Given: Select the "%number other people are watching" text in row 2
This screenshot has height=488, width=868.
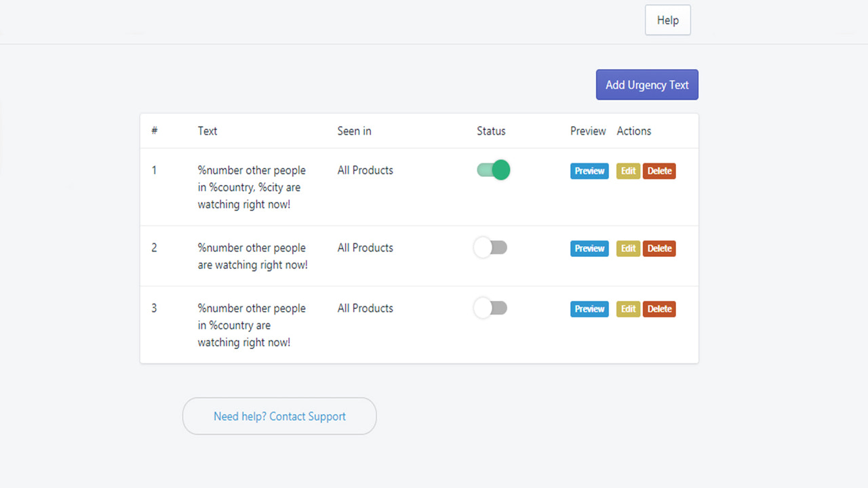Looking at the screenshot, I should tap(252, 256).
